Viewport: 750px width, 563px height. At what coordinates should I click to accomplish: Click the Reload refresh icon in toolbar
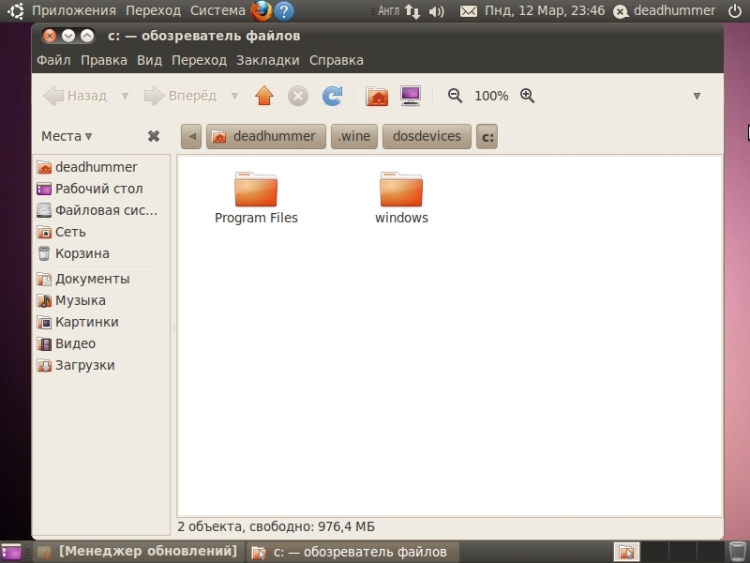332,96
